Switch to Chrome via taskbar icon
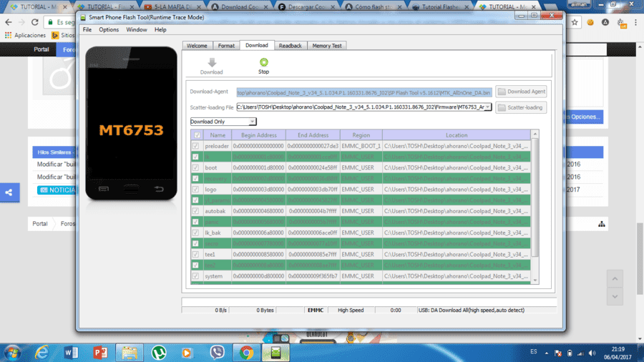The width and height of the screenshot is (644, 362). click(x=246, y=353)
